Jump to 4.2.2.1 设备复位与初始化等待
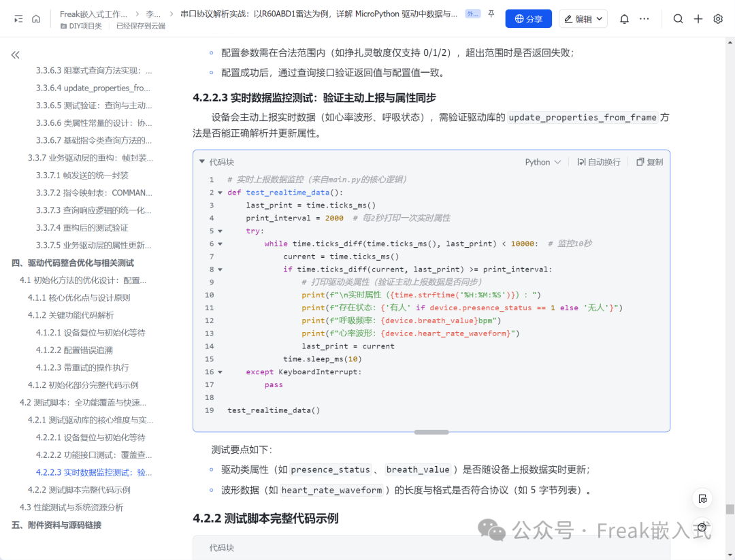Screen dimensions: 735x560 91,438
